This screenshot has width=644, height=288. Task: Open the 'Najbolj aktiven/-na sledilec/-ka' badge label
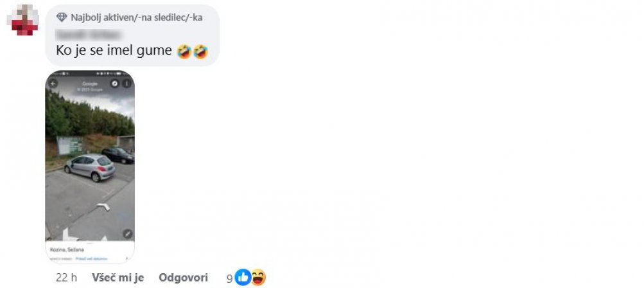[136, 17]
